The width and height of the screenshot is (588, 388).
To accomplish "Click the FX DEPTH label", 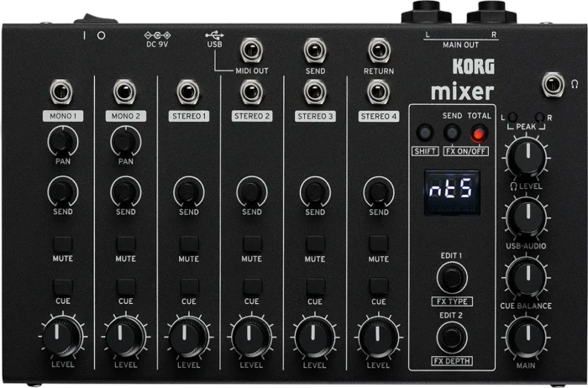I will pyautogui.click(x=452, y=361).
